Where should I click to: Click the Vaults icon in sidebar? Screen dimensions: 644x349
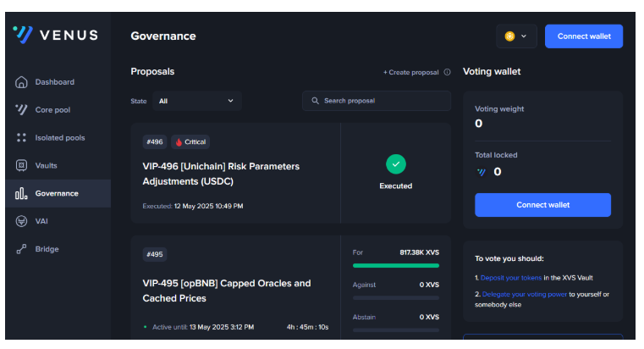coord(21,165)
